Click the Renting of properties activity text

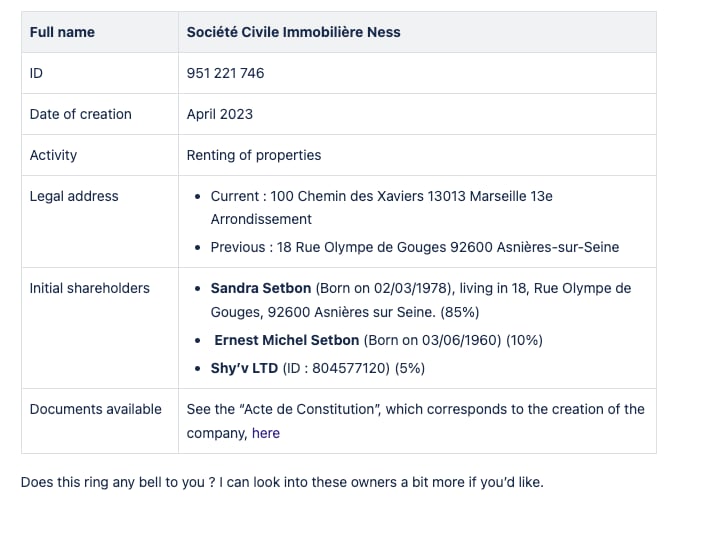[253, 155]
